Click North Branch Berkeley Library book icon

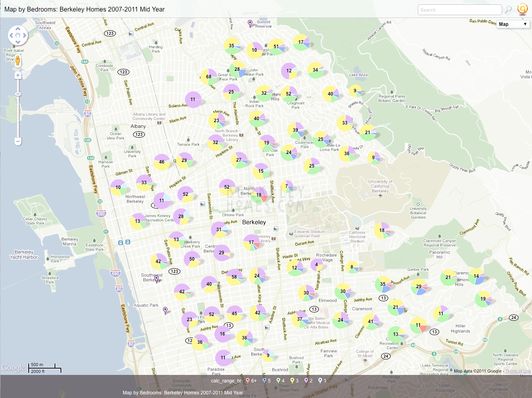241,135
